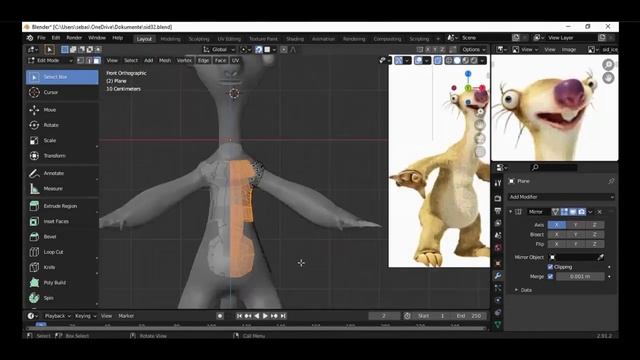The image size is (640, 360).
Task: Select the Measure tool
Action: (x=62, y=189)
